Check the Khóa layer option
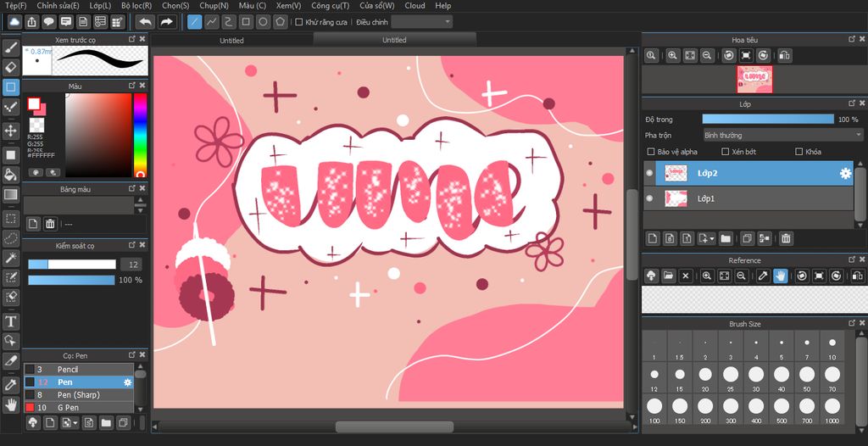The width and height of the screenshot is (868, 446). coord(798,151)
